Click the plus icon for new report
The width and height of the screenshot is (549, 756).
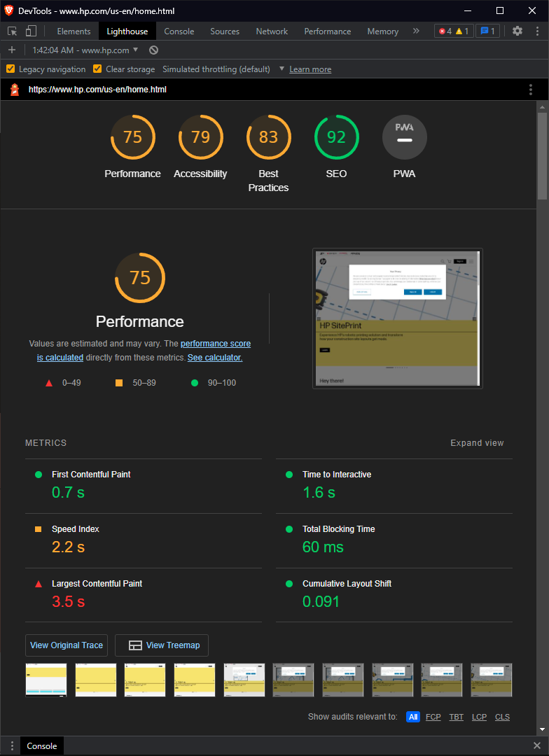[12, 50]
